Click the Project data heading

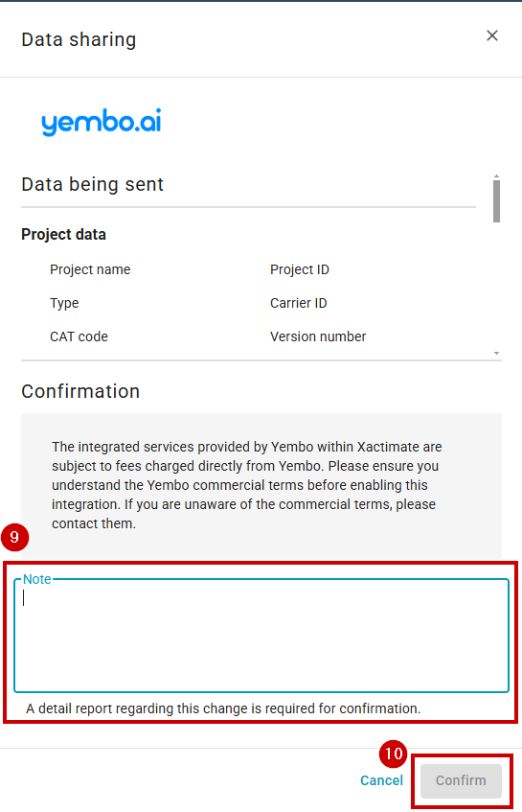tap(63, 235)
